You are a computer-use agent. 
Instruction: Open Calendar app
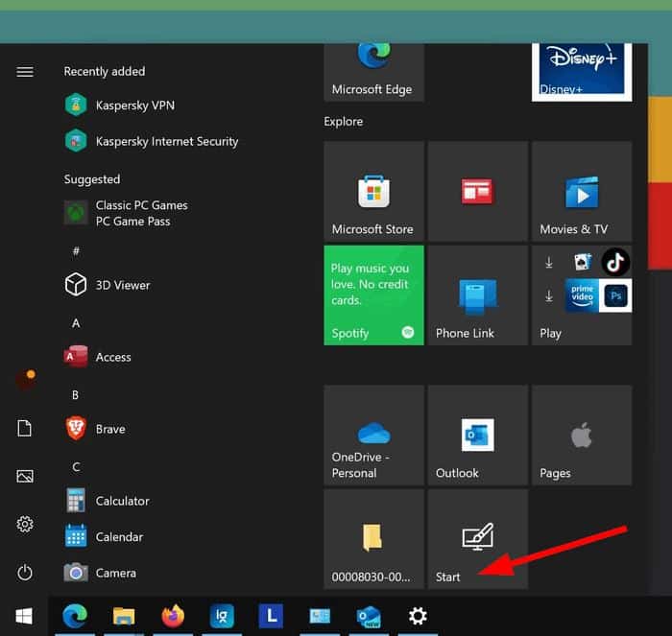tap(104, 536)
